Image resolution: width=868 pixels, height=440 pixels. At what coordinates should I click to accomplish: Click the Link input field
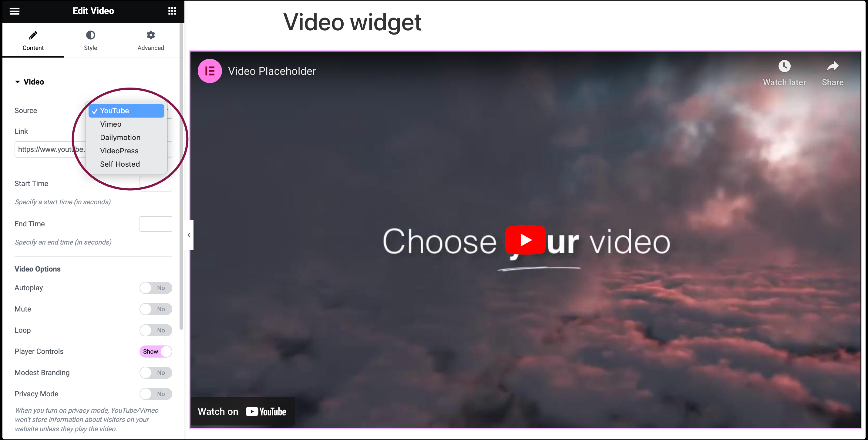click(x=92, y=149)
